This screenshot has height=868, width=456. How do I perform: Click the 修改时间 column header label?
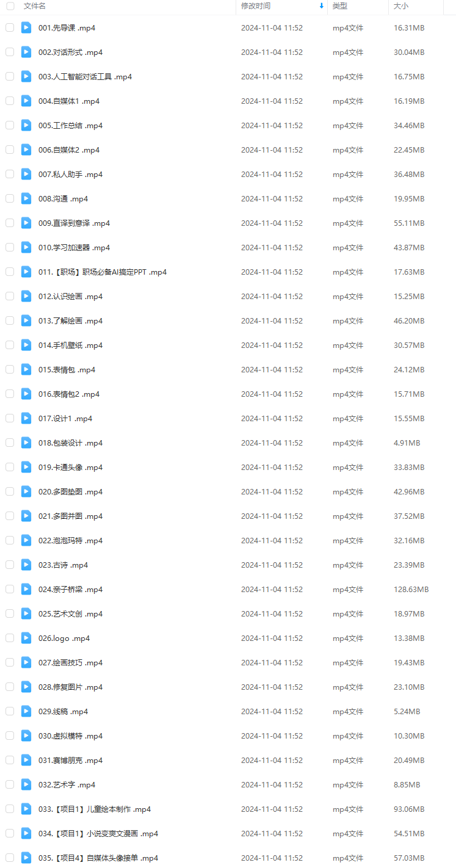tap(256, 6)
